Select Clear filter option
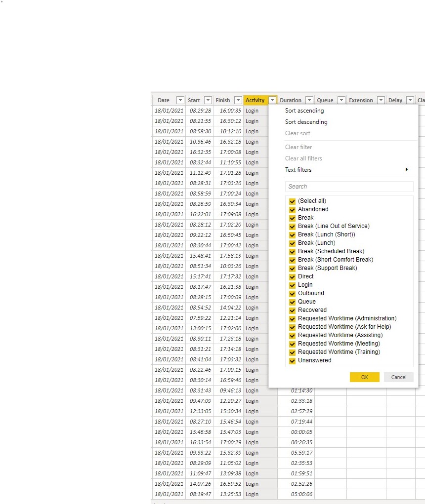425x504 pixels. (x=298, y=147)
